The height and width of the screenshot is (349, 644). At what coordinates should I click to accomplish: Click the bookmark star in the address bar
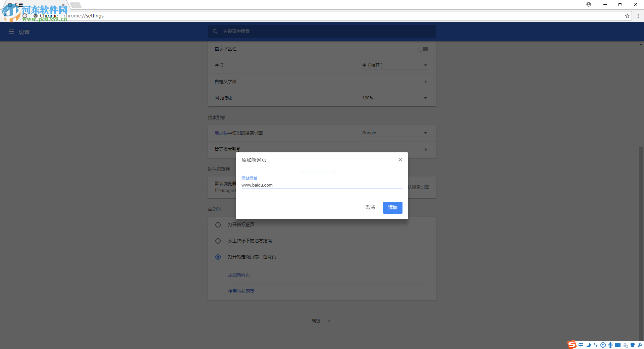coord(627,16)
